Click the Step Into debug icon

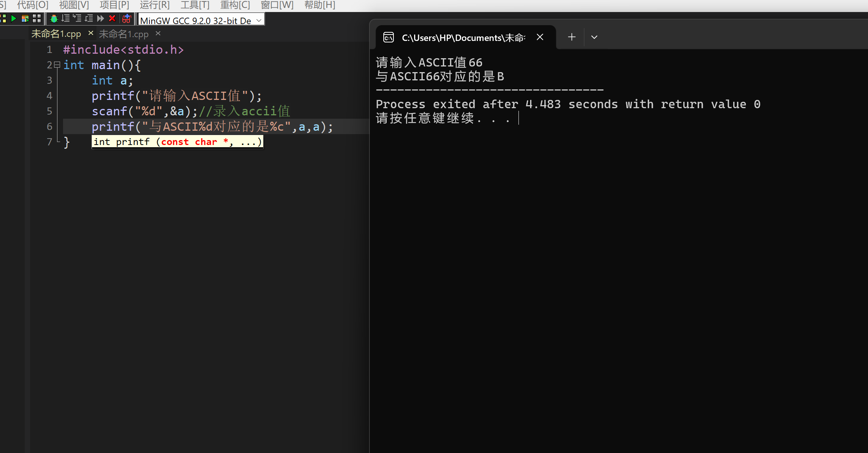point(77,18)
